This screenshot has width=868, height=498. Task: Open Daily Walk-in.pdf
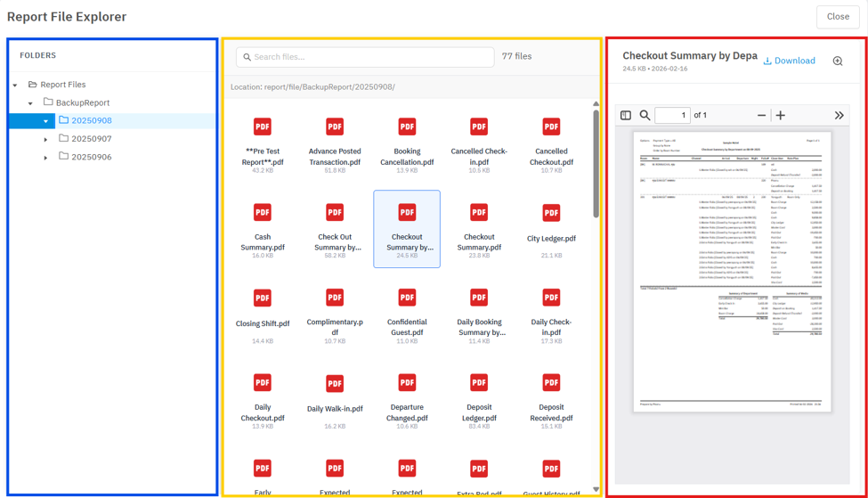(335, 400)
